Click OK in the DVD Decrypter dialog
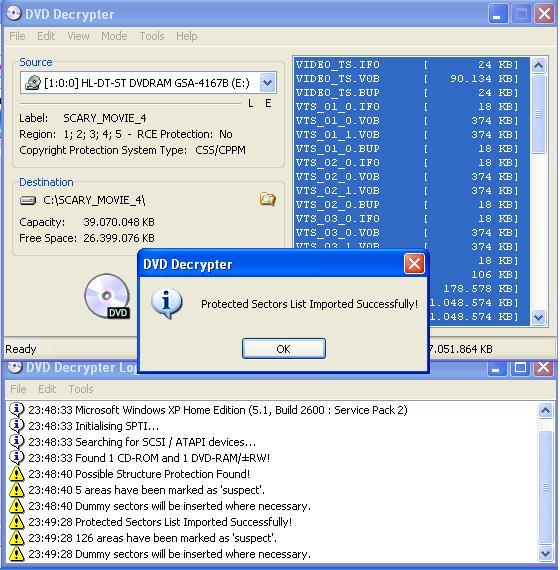The width and height of the screenshot is (560, 570). point(284,349)
